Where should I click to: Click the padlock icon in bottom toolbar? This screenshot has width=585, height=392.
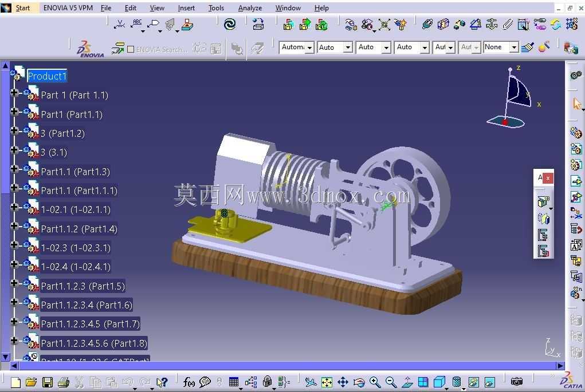coord(267,381)
